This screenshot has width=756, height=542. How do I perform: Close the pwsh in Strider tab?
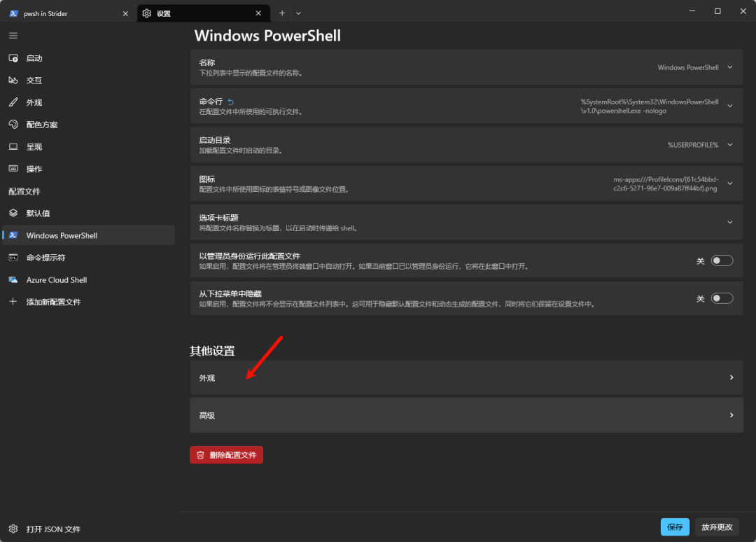(125, 13)
